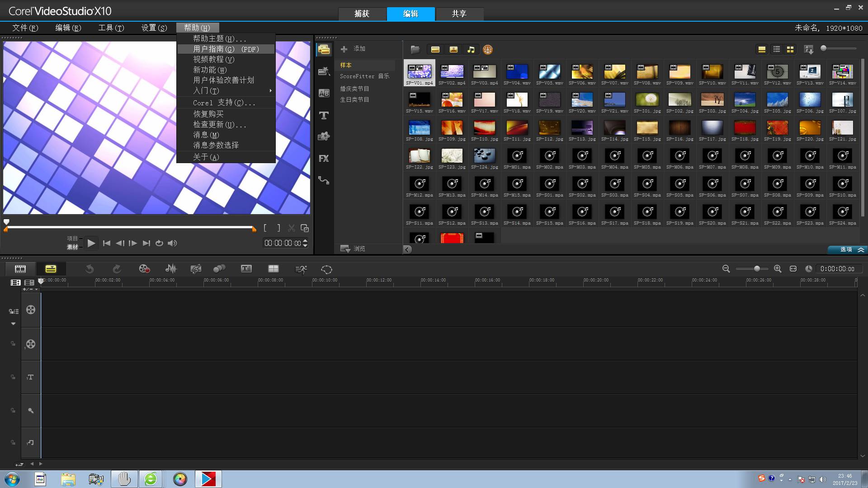
Task: Open the Time Remapping runner icon
Action: (x=301, y=269)
